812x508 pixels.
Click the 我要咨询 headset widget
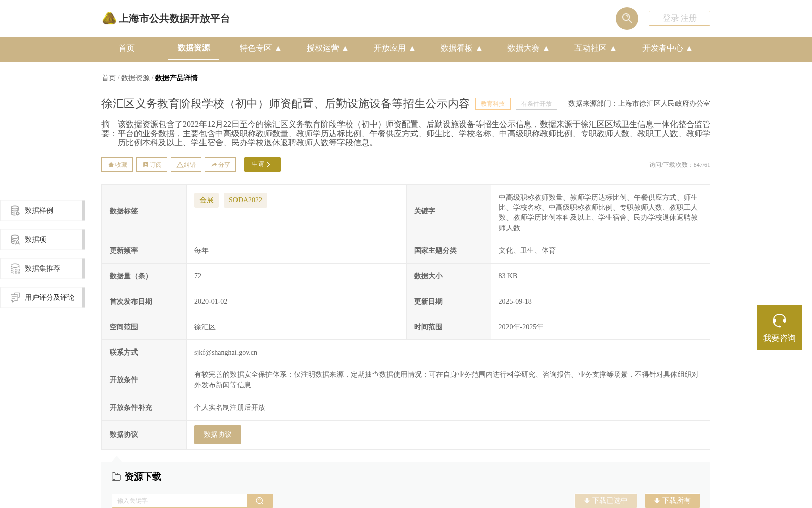click(x=780, y=327)
